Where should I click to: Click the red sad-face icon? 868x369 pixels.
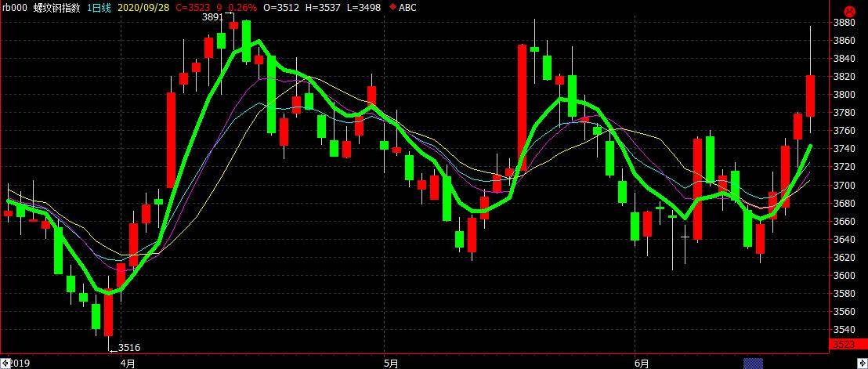point(848,10)
